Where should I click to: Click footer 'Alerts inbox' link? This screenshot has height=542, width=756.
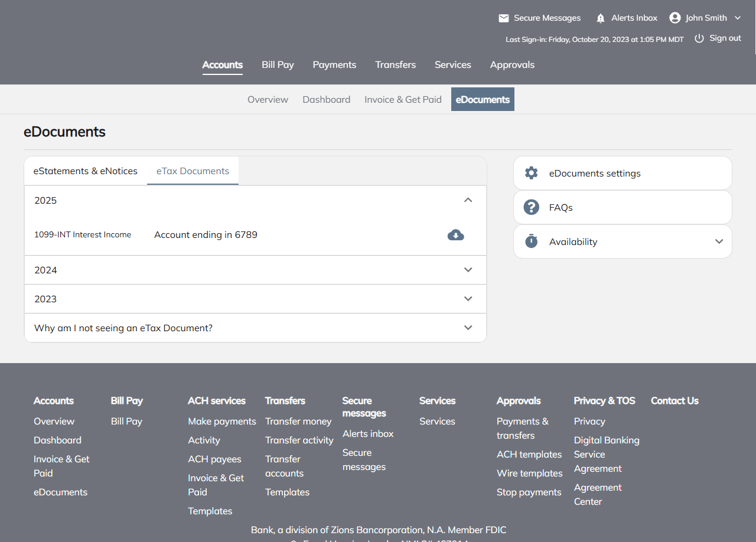coord(368,434)
